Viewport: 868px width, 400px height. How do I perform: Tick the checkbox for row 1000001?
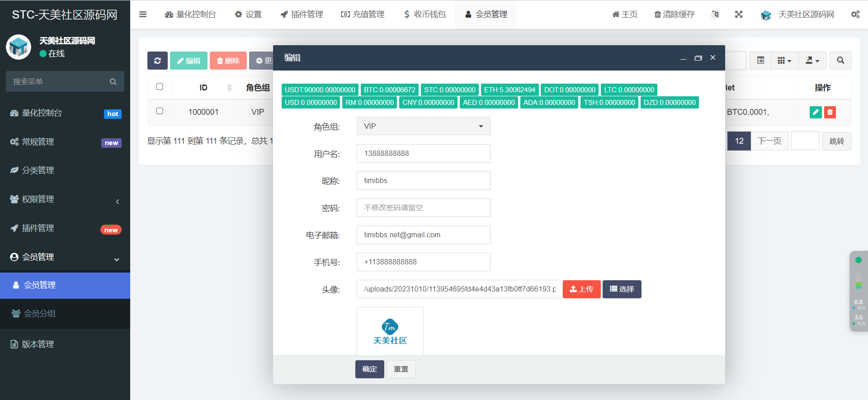pos(160,111)
